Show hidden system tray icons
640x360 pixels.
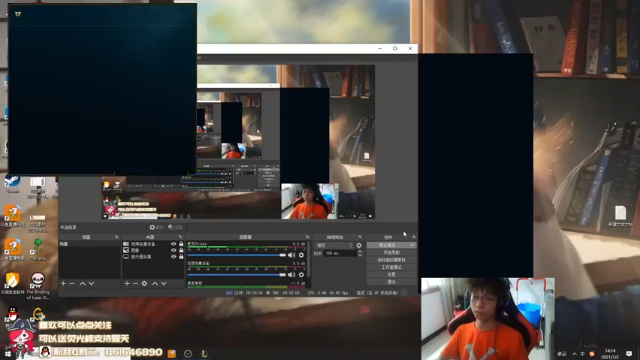click(x=575, y=353)
